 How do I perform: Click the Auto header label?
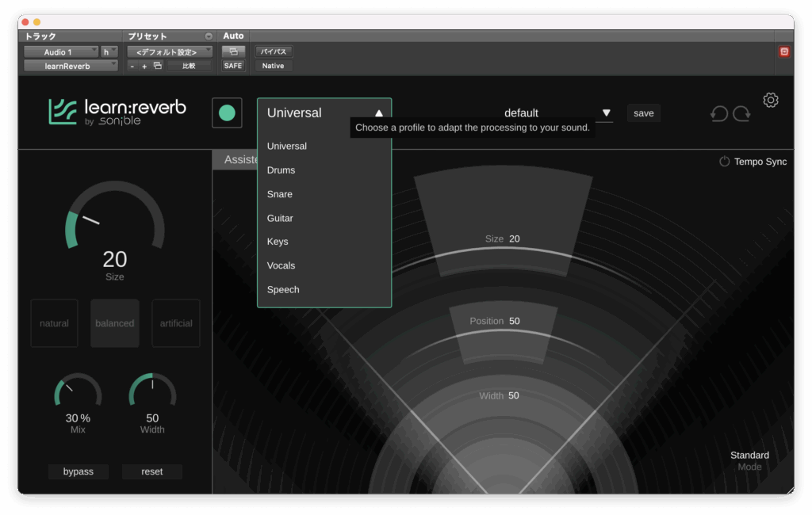[x=233, y=36]
